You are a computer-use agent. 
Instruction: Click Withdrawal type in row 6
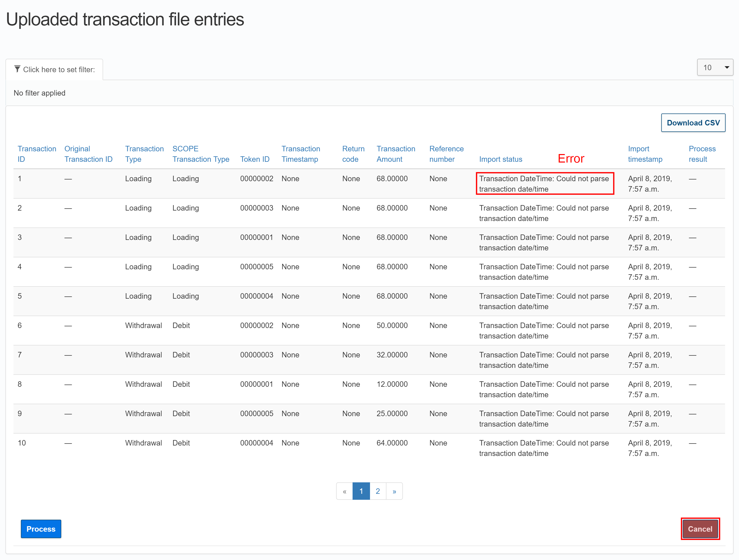tap(143, 326)
